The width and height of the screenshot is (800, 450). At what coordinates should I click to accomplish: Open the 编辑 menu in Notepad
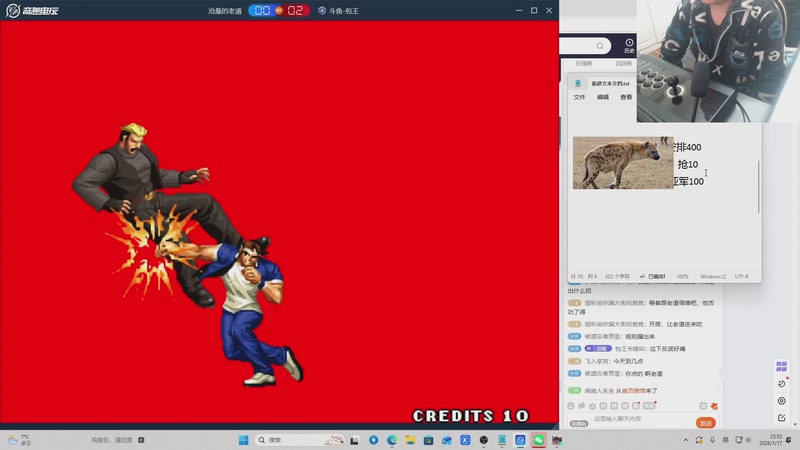[603, 97]
